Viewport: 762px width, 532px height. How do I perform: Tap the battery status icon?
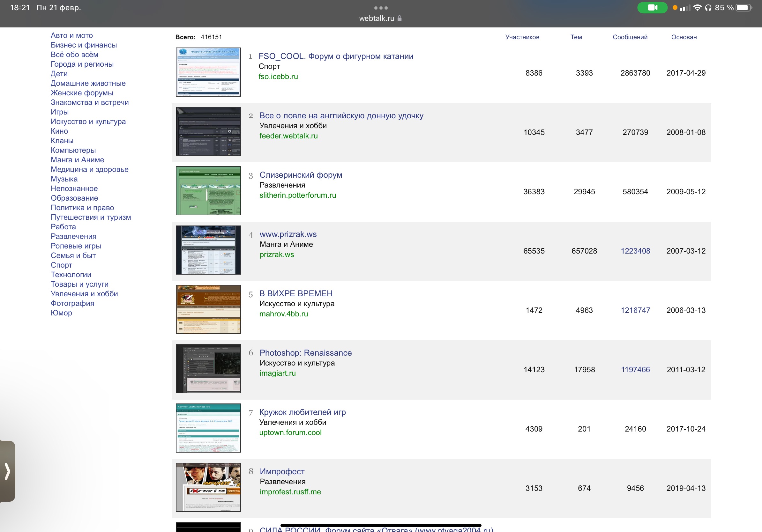click(x=744, y=8)
